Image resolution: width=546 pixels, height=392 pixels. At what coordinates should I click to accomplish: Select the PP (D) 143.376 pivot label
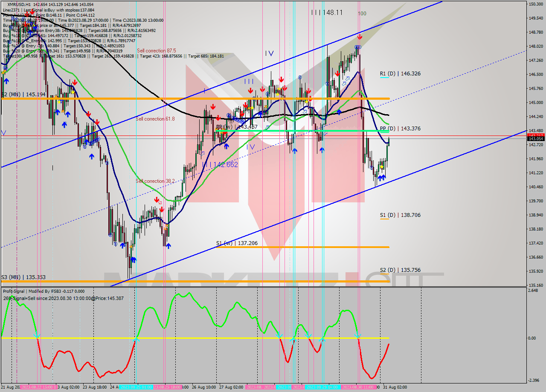click(400, 128)
